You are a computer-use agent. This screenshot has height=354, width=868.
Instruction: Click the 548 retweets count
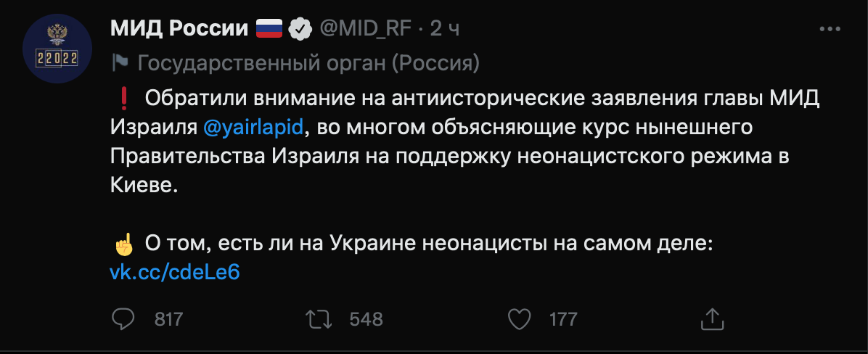pyautogui.click(x=366, y=318)
